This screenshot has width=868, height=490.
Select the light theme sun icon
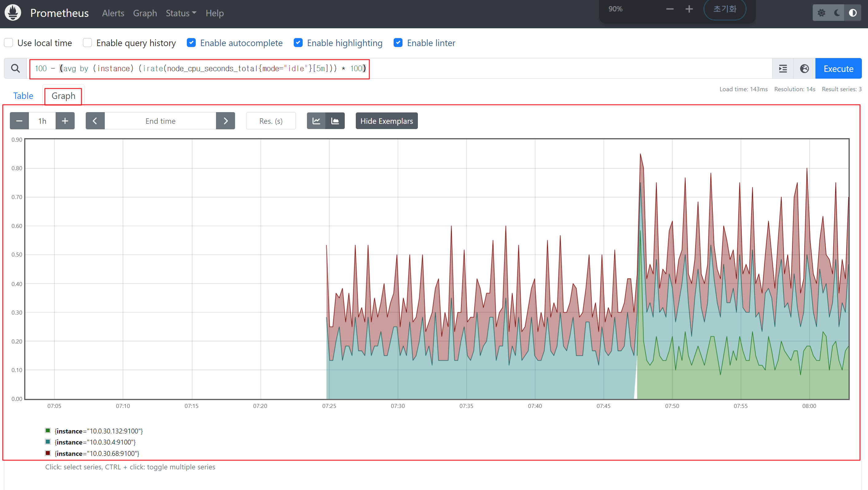pyautogui.click(x=821, y=13)
